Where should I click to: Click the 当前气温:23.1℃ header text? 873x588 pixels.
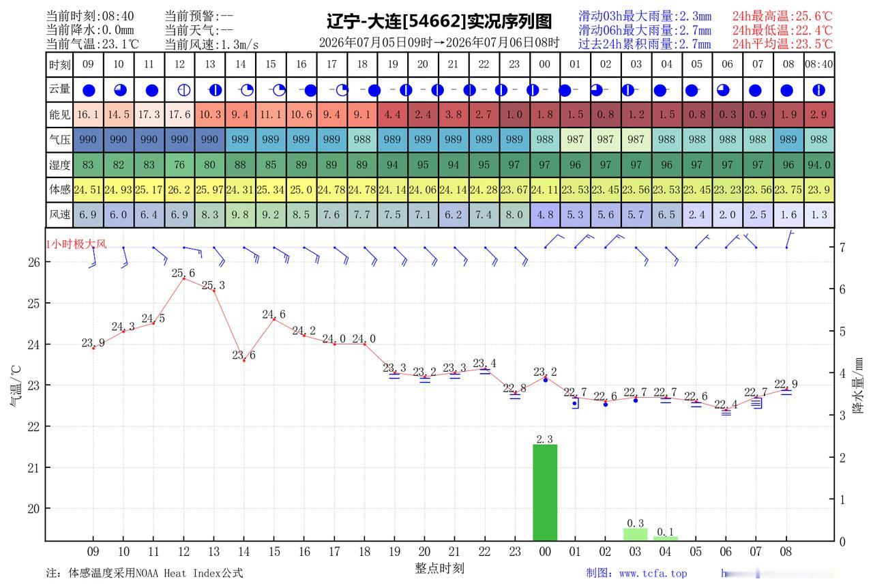pos(93,44)
